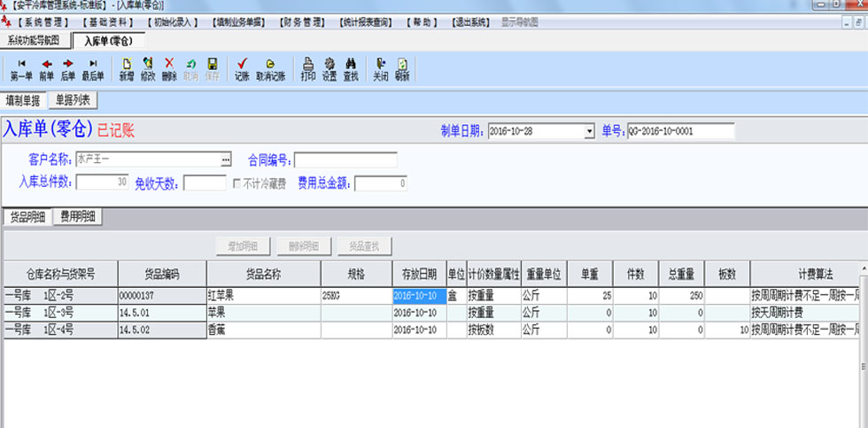Open 设置 settings gear
Screen dimensions: 868x428
329,70
